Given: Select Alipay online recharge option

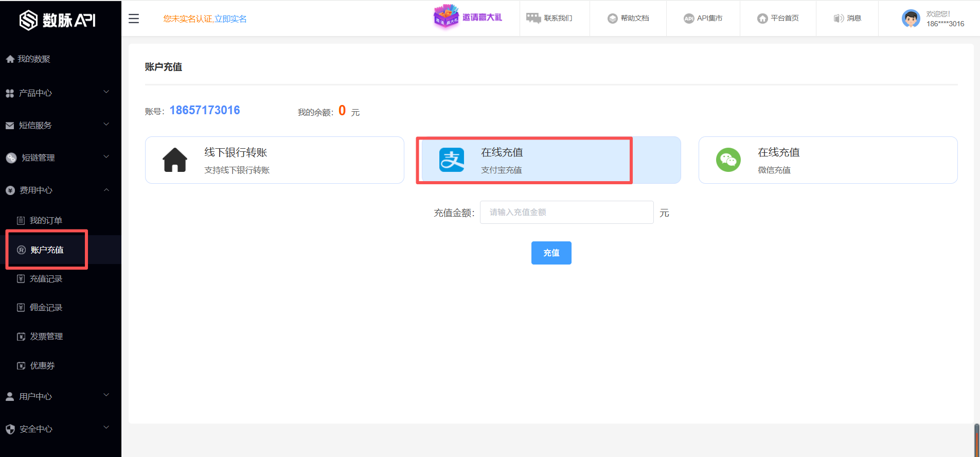Looking at the screenshot, I should pyautogui.click(x=547, y=160).
